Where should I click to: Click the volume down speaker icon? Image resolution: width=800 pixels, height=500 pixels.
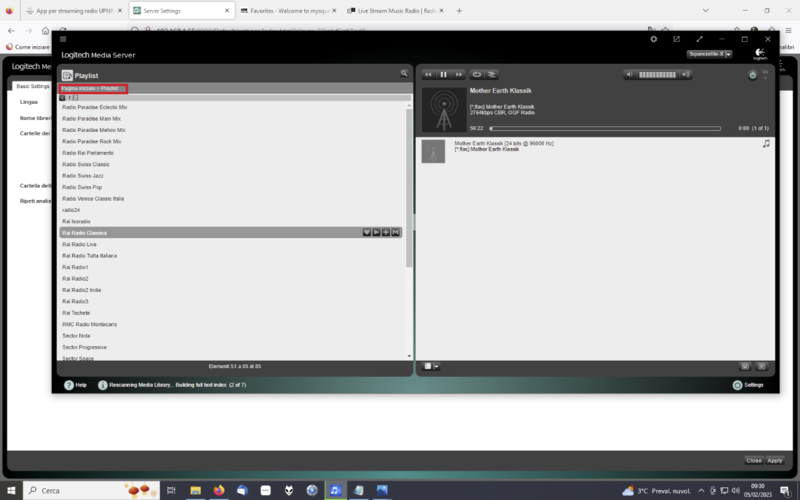pyautogui.click(x=630, y=74)
